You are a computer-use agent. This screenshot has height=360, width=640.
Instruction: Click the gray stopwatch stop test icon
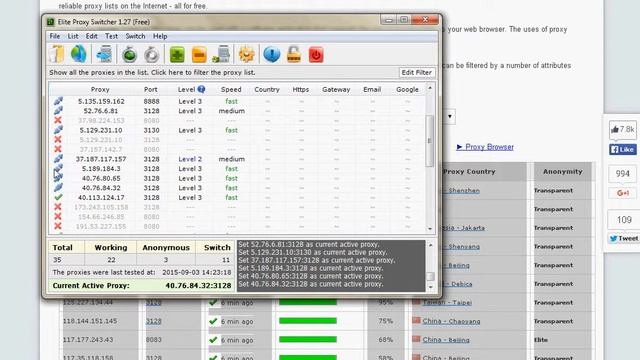coord(151,55)
